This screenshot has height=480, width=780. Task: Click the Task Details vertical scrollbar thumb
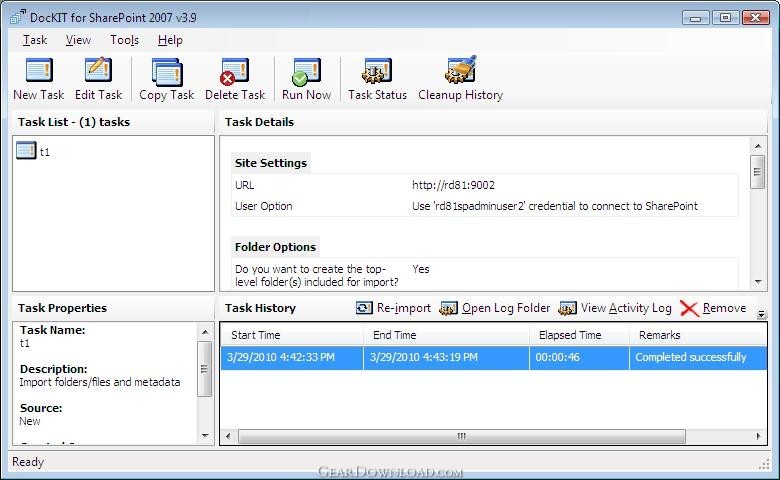[x=758, y=172]
